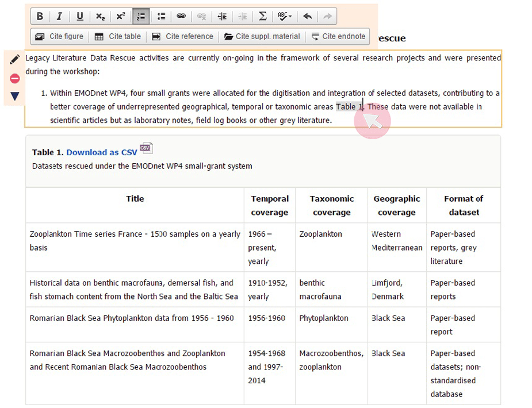Cite supplementary material
The width and height of the screenshot is (532, 408).
[262, 36]
